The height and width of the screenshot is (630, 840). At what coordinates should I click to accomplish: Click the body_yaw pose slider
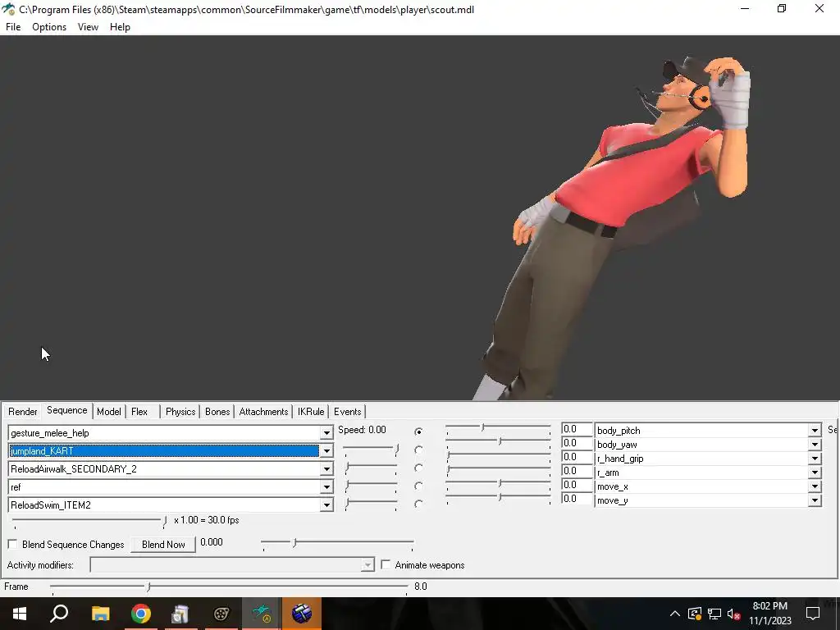pos(498,442)
